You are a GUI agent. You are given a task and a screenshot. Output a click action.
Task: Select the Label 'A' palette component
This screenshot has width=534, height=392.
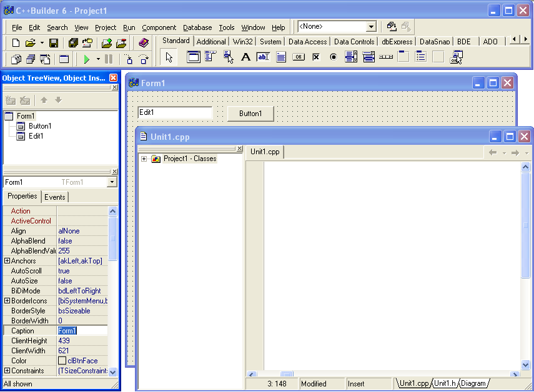point(246,57)
